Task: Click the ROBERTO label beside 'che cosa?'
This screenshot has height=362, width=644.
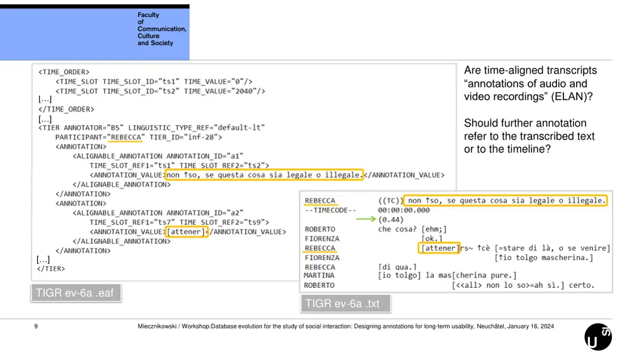Action: tap(320, 229)
